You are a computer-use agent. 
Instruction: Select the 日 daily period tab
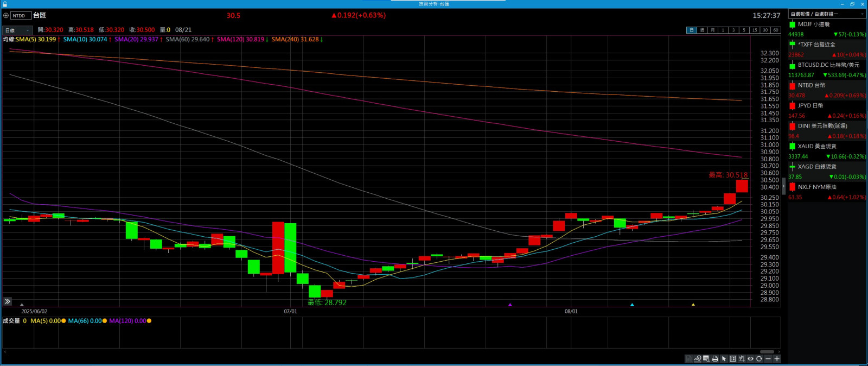(691, 30)
